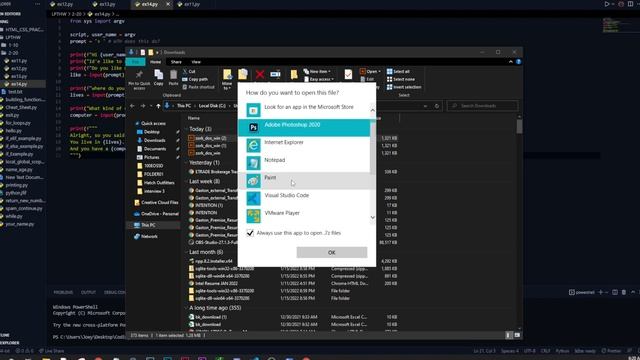Click the Explorer Up directory arrow
This screenshot has height=360, width=640.
click(x=158, y=106)
